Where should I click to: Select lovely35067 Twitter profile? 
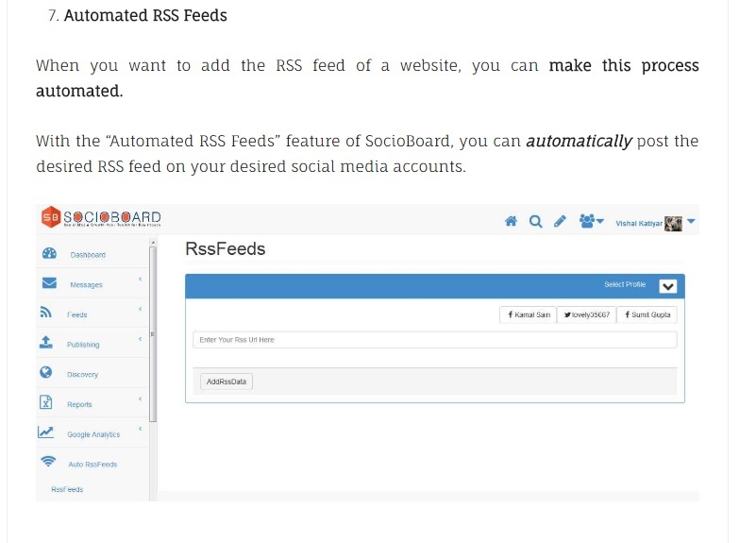point(587,314)
